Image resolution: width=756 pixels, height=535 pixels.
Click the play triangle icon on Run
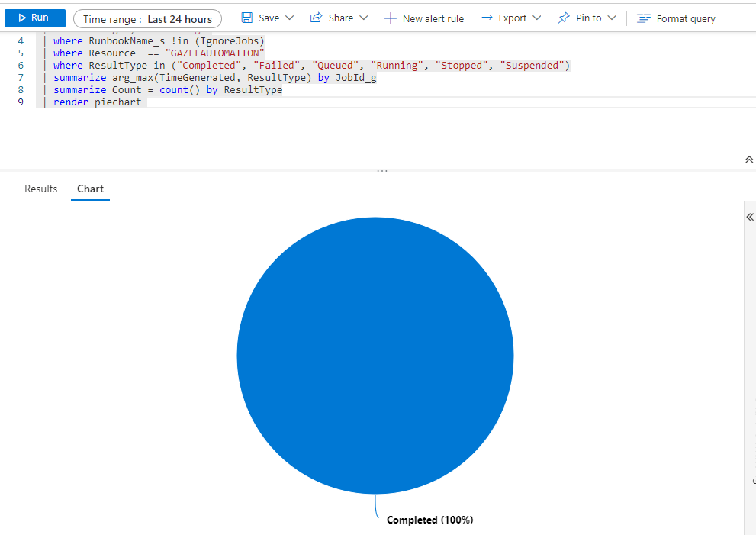pyautogui.click(x=22, y=18)
